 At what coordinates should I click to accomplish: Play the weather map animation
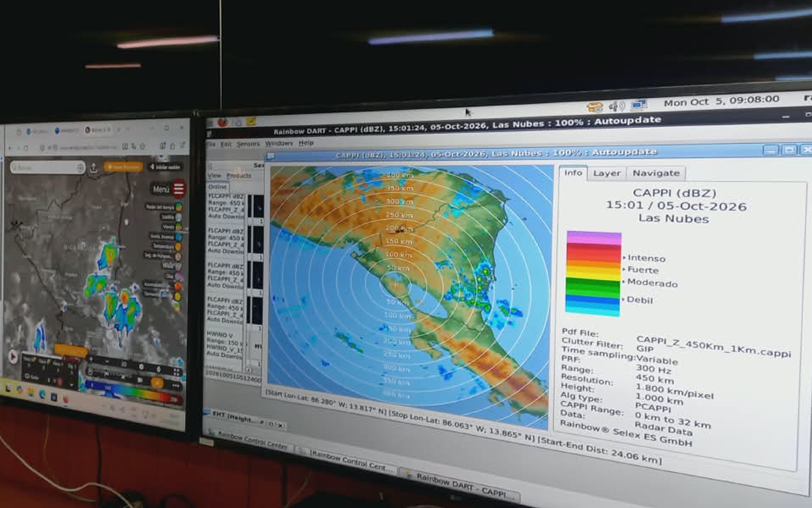tap(13, 357)
